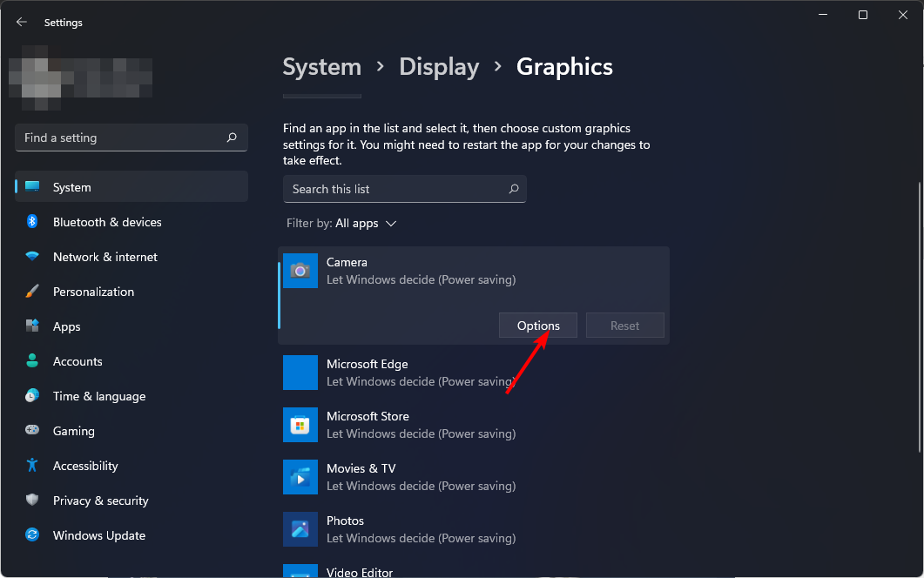
Task: Click the Wi-Fi network icon in sidebar
Action: 32,256
